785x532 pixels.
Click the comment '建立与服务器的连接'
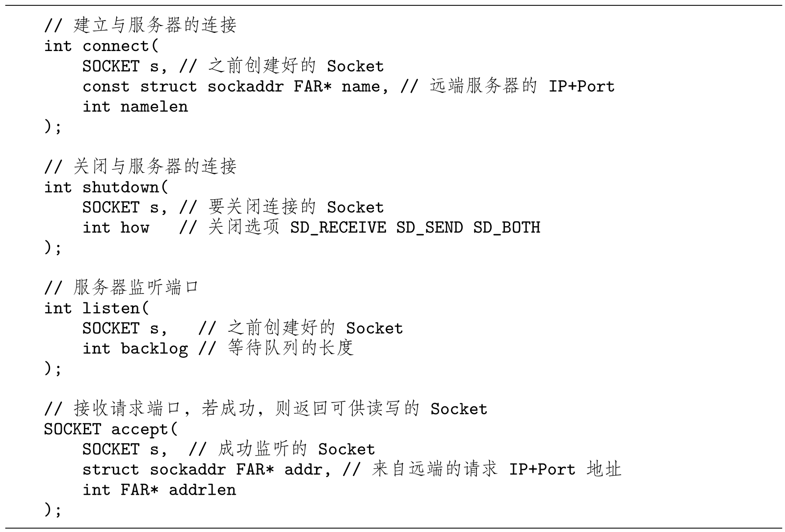(x=155, y=26)
